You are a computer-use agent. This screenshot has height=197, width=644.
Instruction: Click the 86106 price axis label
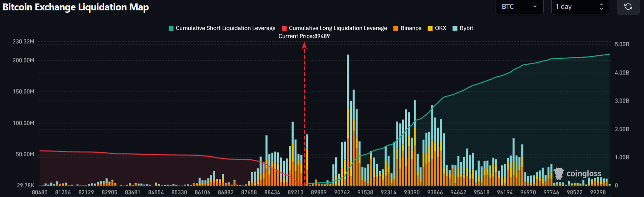coord(203,192)
